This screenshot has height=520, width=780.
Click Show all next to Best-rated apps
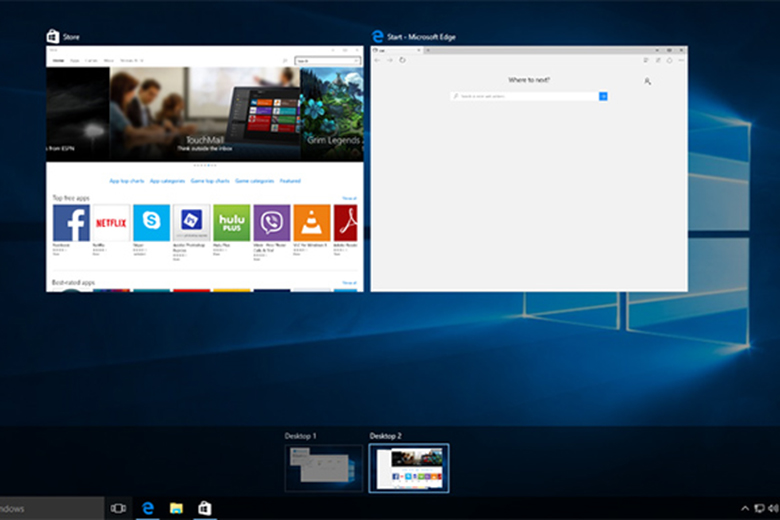(x=349, y=283)
